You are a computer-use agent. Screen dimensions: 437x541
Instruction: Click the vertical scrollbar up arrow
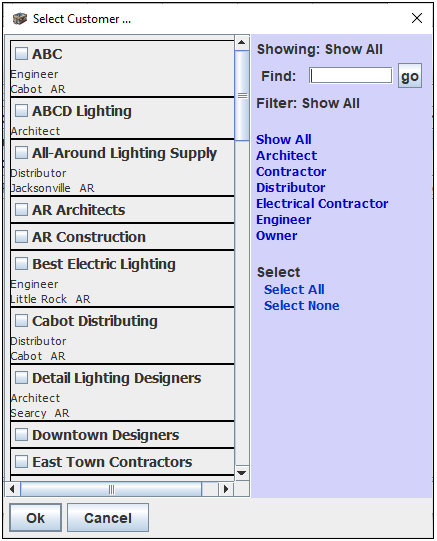(241, 43)
